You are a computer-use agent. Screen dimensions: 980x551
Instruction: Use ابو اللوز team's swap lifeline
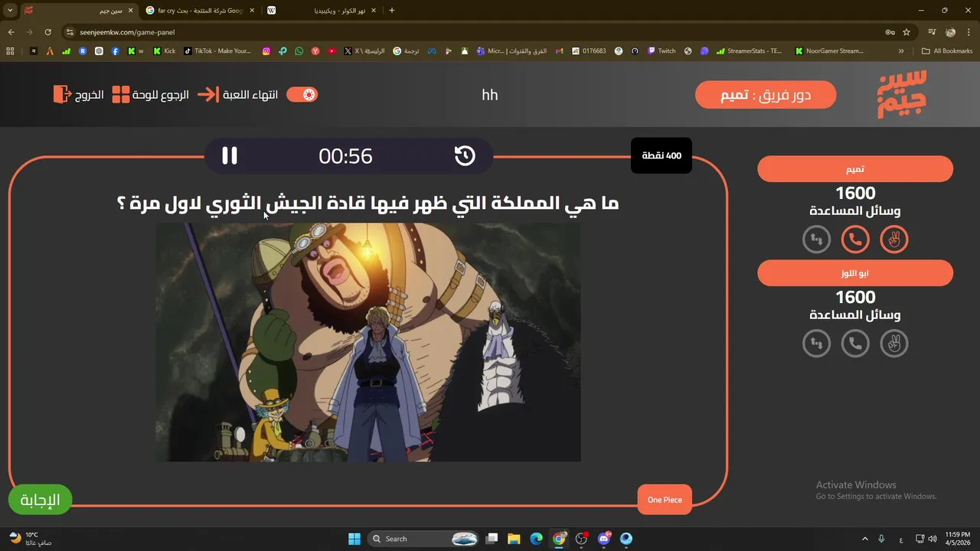point(817,344)
